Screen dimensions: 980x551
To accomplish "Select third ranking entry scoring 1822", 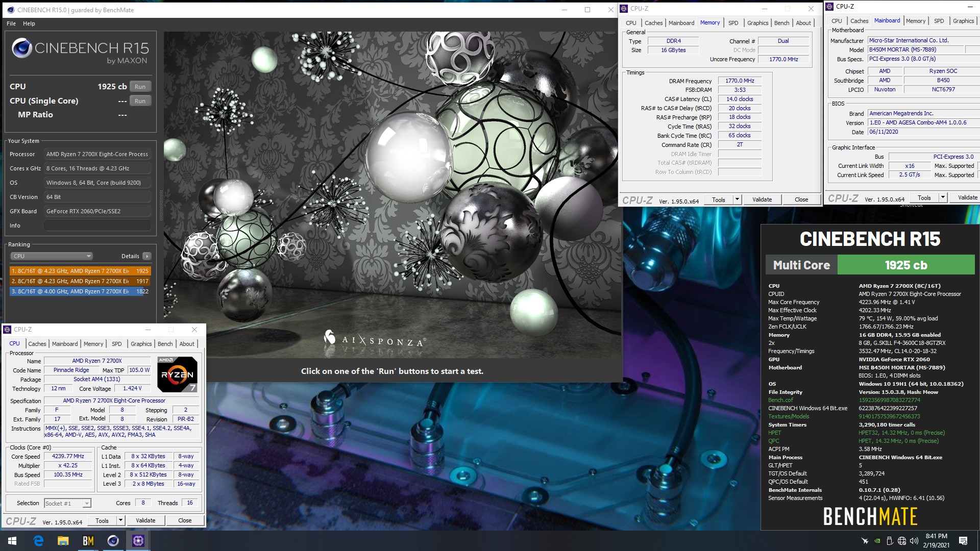I will 80,291.
